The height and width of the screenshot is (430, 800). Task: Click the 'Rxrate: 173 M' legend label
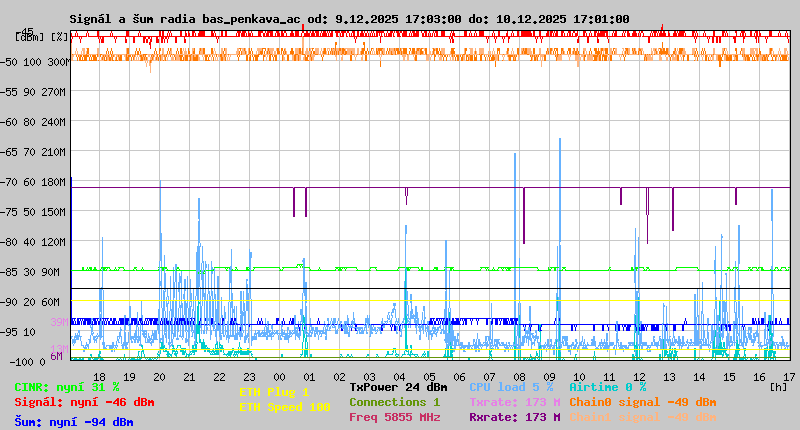click(515, 417)
